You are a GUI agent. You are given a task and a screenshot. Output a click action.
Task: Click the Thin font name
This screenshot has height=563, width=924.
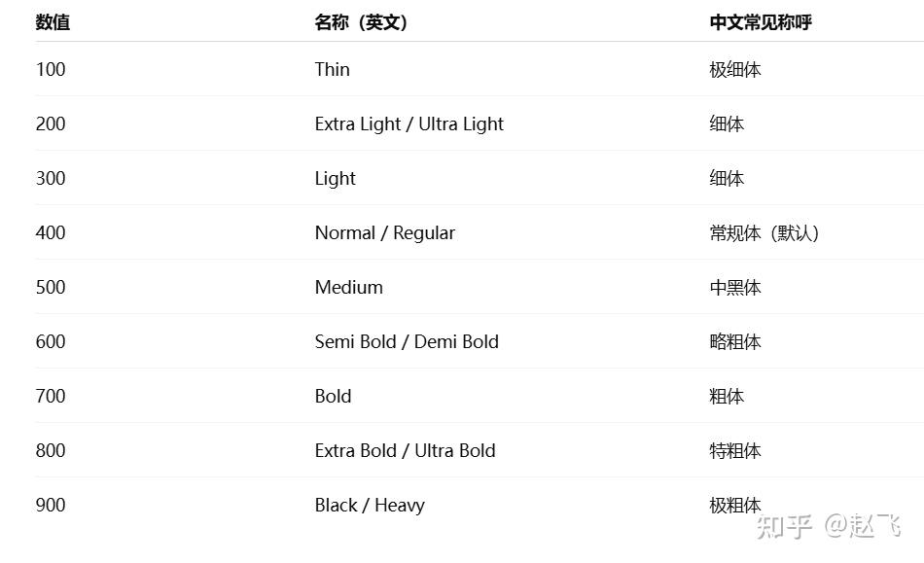click(x=332, y=69)
